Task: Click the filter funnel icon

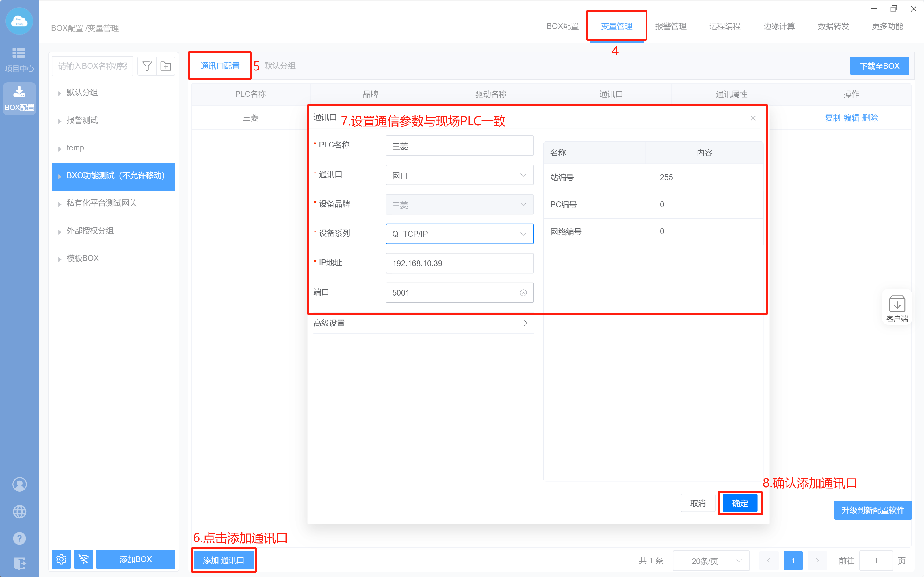Action: (147, 66)
